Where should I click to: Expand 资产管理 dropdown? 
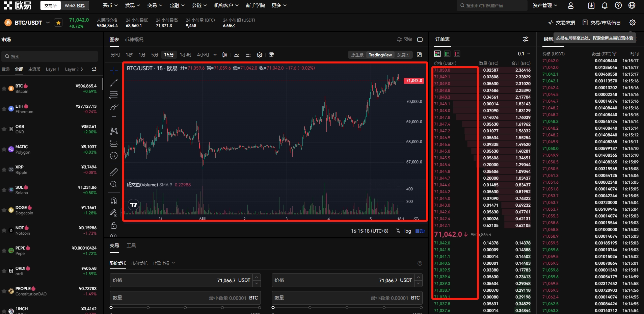(x=545, y=5)
